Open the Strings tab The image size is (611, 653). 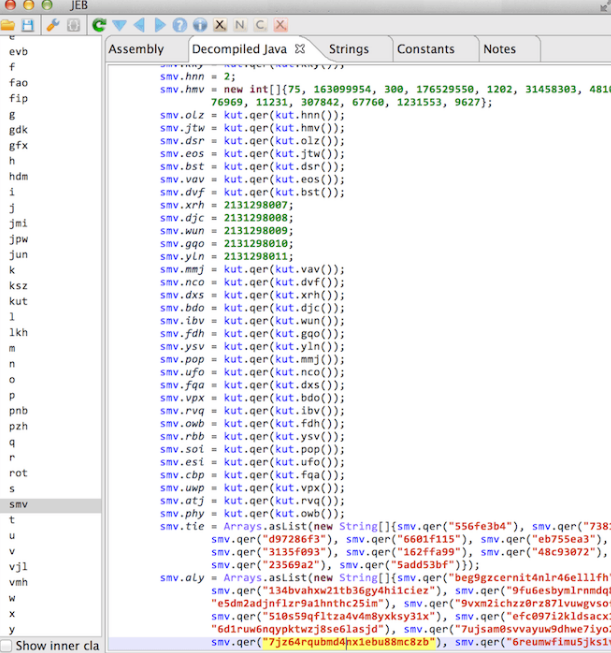point(349,49)
